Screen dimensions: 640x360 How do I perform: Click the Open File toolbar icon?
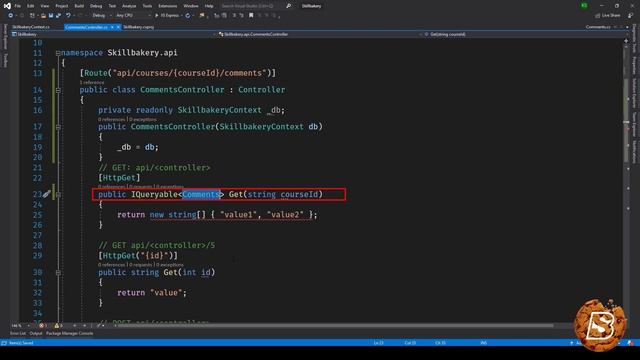(x=43, y=16)
